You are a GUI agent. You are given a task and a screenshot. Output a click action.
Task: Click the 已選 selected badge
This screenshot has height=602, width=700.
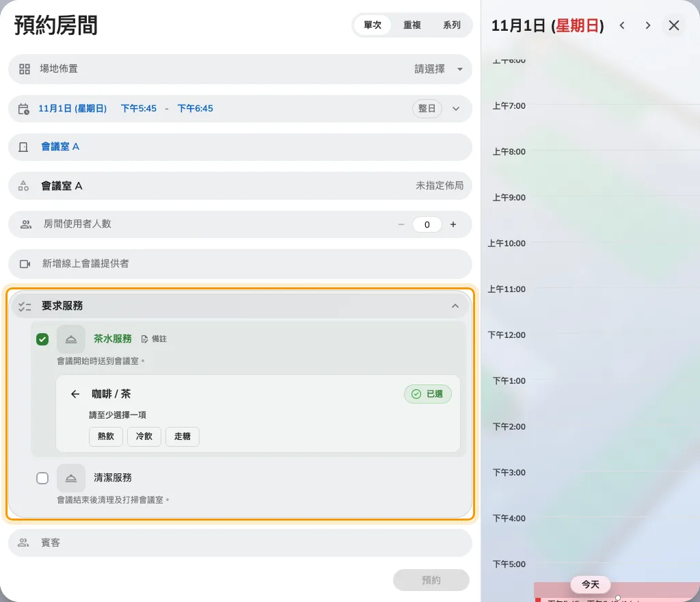pos(428,394)
